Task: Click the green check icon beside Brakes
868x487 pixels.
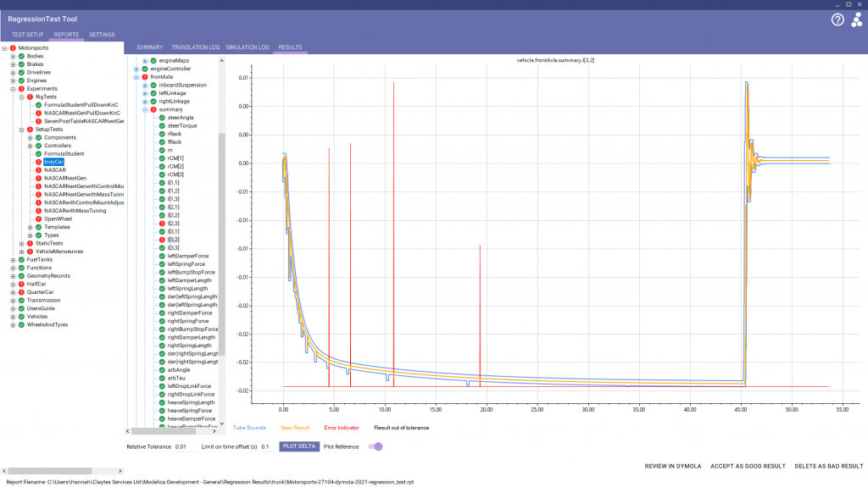Action: tap(21, 64)
